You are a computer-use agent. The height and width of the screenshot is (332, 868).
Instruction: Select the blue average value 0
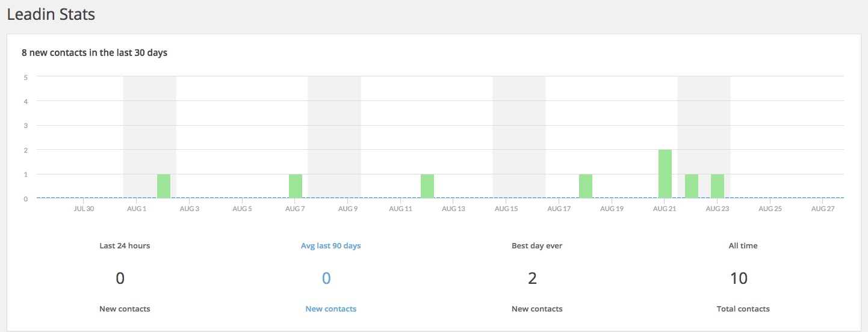coord(326,278)
